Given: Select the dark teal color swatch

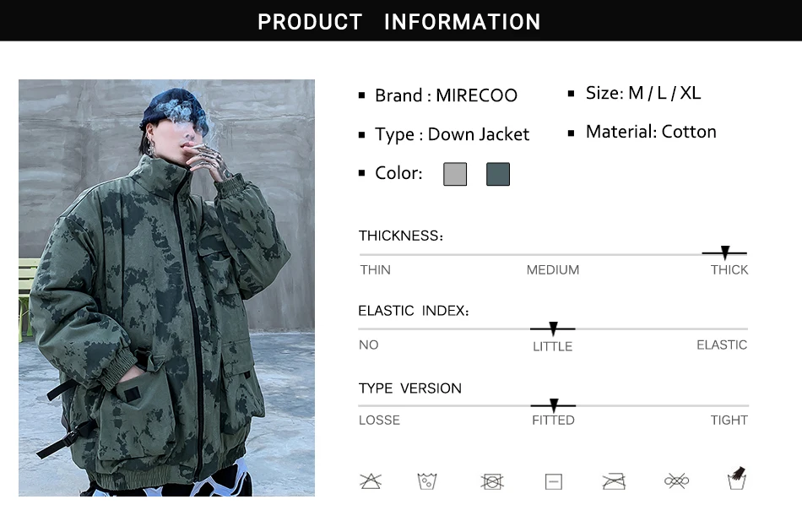Looking at the screenshot, I should point(498,174).
